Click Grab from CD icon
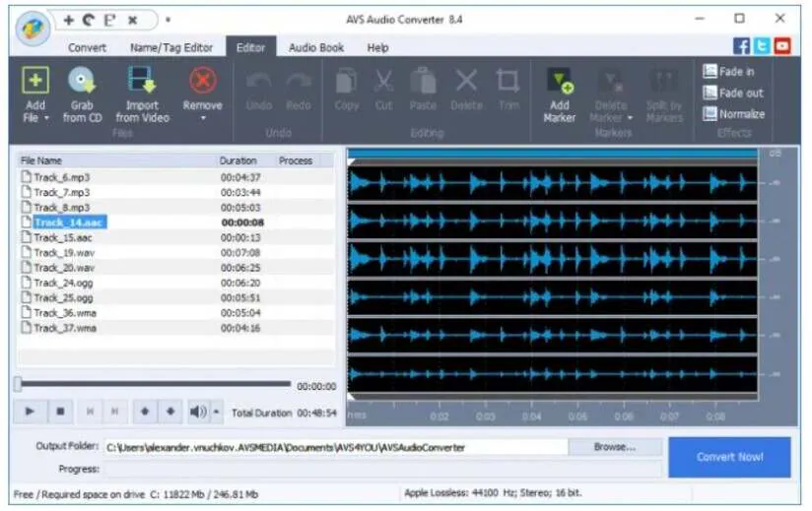The height and width of the screenshot is (511, 812). tap(82, 80)
